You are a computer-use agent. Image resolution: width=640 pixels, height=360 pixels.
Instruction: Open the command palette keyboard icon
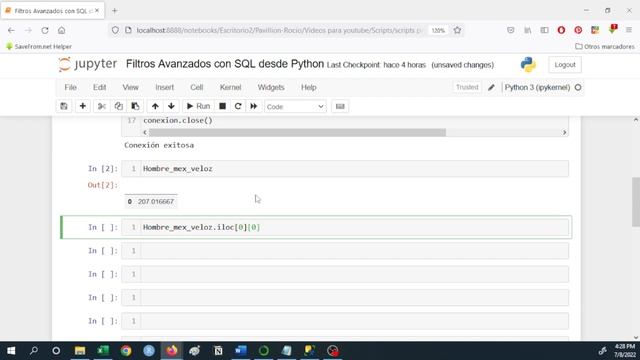tap(340, 107)
